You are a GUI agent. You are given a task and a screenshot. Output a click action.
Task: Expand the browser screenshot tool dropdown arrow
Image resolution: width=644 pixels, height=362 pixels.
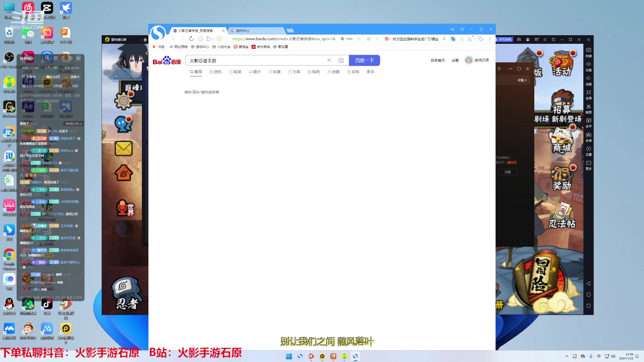pos(475,39)
